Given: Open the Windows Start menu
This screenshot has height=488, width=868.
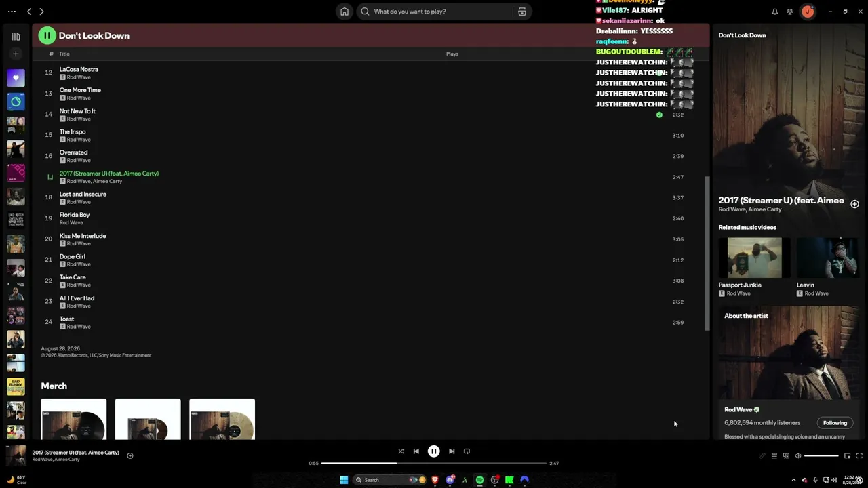Looking at the screenshot, I should pyautogui.click(x=344, y=480).
